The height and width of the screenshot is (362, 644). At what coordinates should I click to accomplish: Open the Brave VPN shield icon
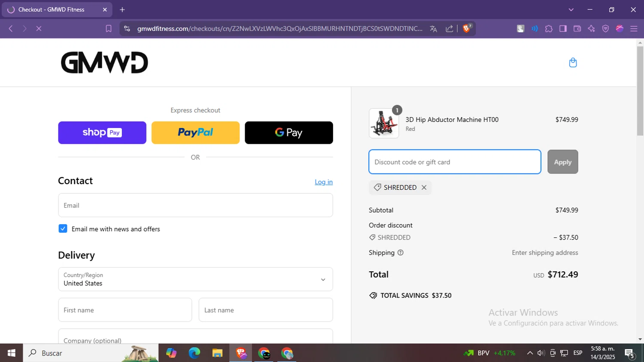click(x=605, y=29)
